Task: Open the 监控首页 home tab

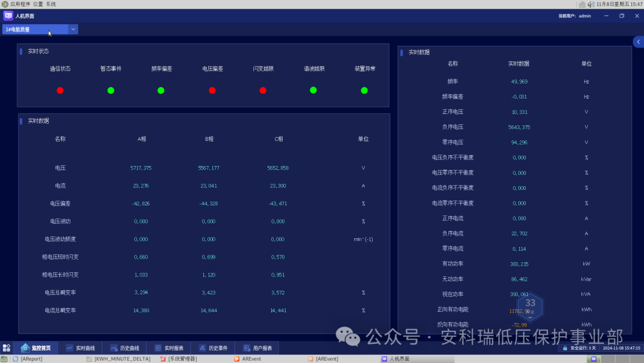Action: point(36,348)
